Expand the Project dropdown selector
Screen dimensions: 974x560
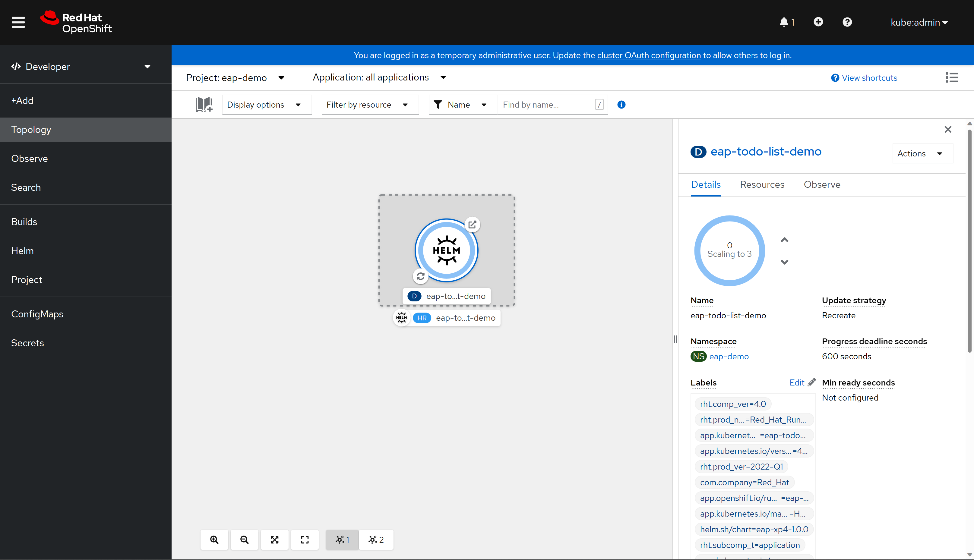tap(235, 77)
